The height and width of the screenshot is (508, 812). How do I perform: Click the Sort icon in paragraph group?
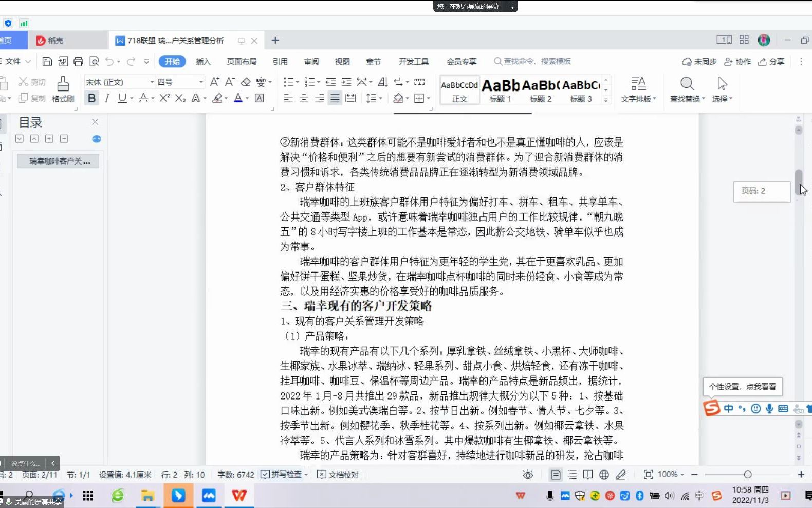point(383,82)
